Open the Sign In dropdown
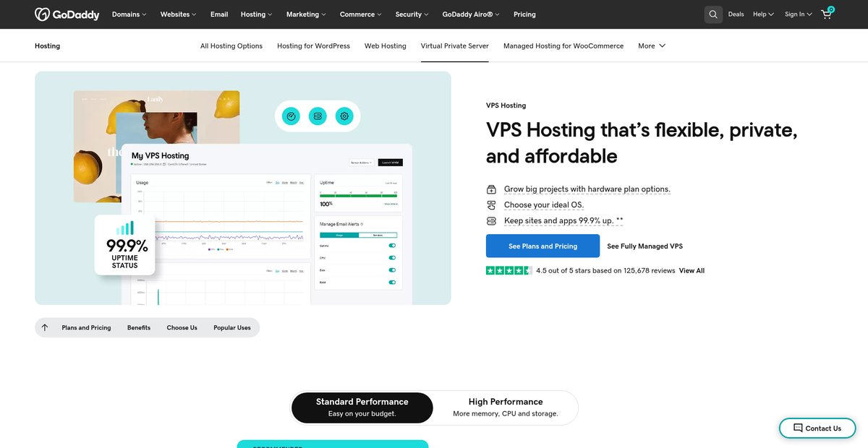The width and height of the screenshot is (868, 448). point(799,14)
